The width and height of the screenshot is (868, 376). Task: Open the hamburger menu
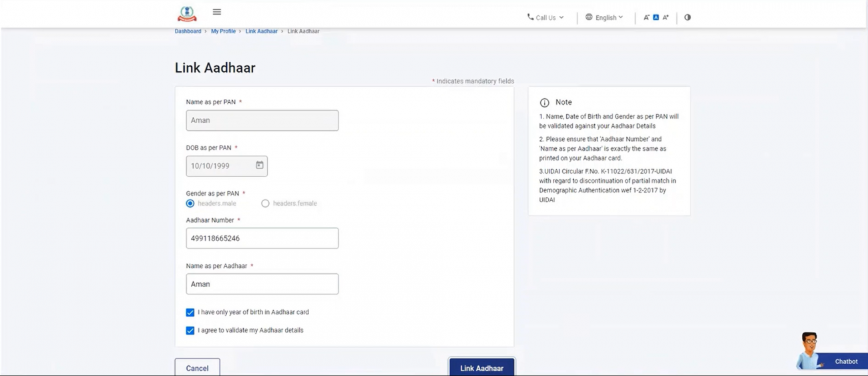(x=216, y=12)
